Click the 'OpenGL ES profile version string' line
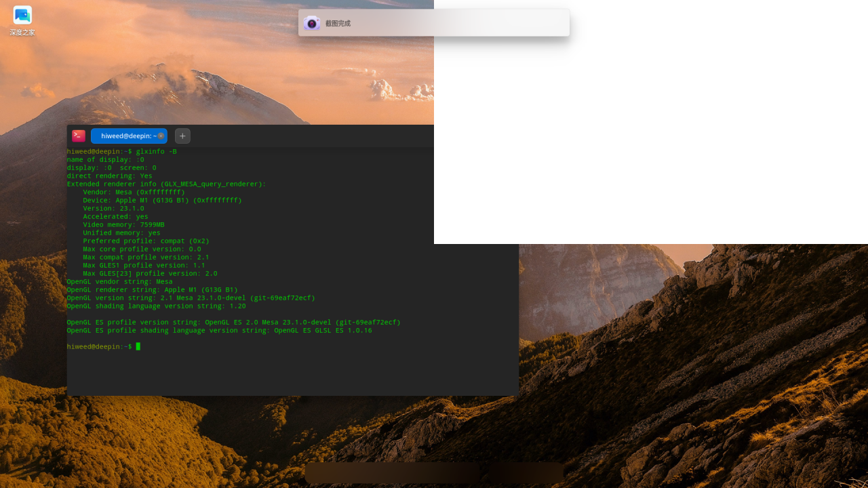 click(234, 323)
